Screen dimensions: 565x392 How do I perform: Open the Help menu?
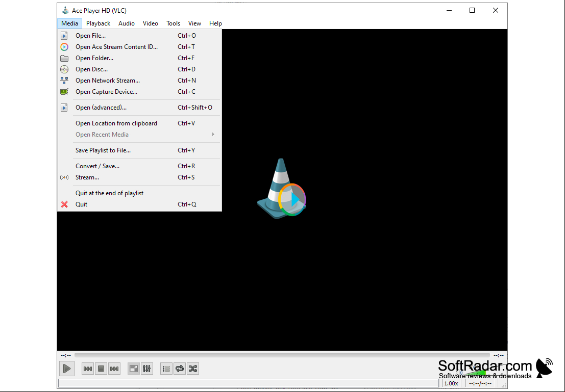[x=215, y=23]
